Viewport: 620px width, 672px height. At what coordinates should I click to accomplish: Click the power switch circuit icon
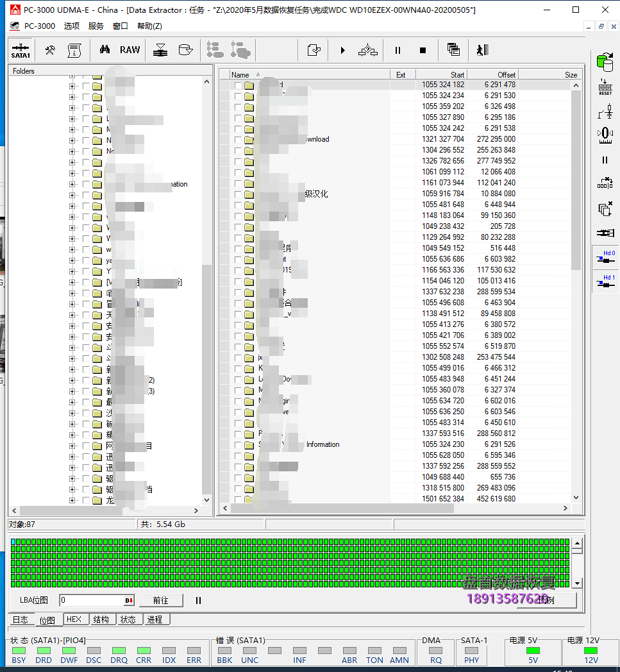[x=605, y=112]
